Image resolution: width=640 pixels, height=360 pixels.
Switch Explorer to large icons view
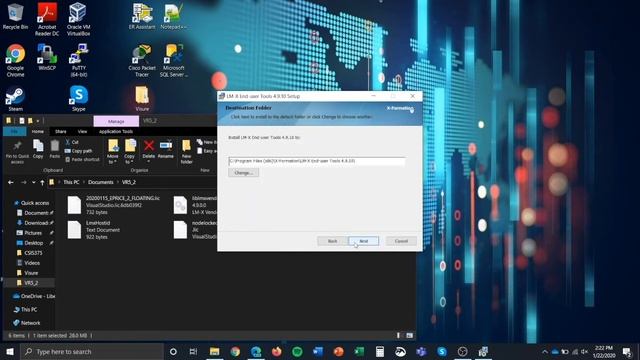(409, 336)
